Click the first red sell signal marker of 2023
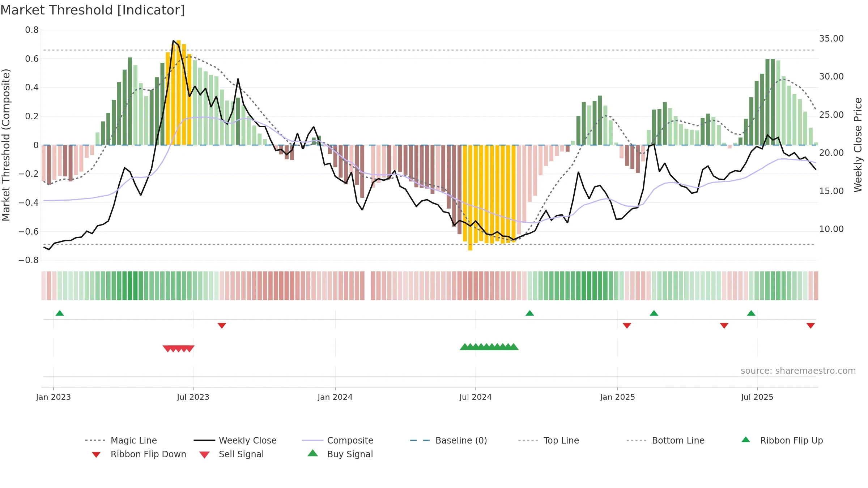Image resolution: width=868 pixels, height=488 pixels. click(167, 349)
